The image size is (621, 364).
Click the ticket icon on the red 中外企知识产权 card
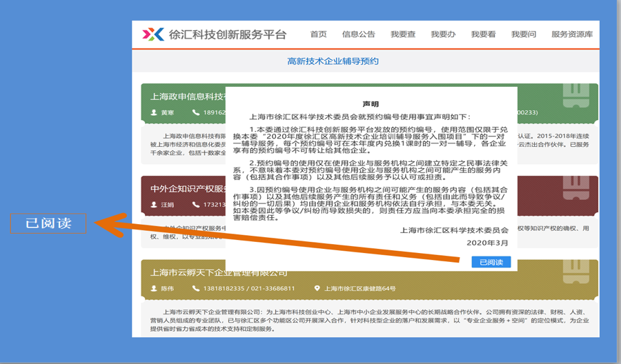click(x=576, y=188)
